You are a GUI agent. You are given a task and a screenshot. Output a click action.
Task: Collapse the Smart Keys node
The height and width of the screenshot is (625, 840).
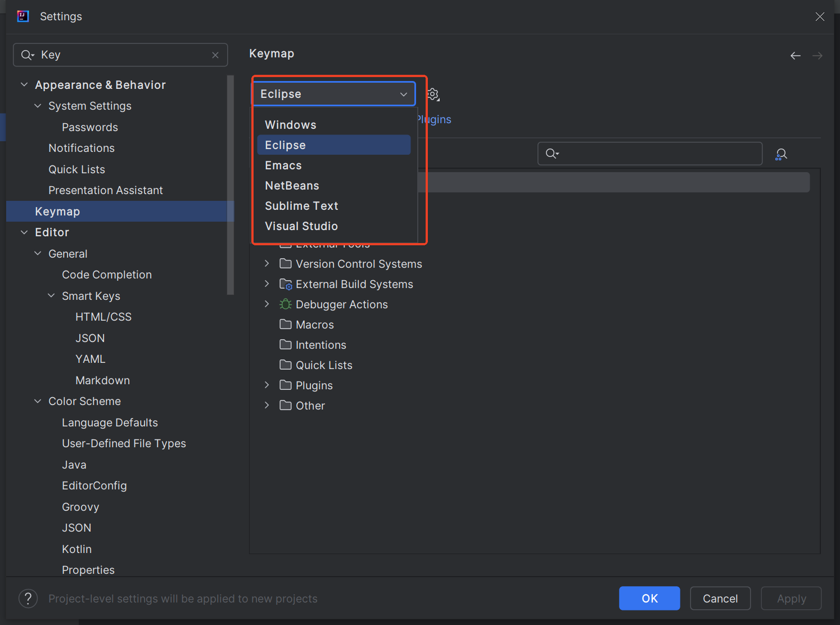[51, 296]
